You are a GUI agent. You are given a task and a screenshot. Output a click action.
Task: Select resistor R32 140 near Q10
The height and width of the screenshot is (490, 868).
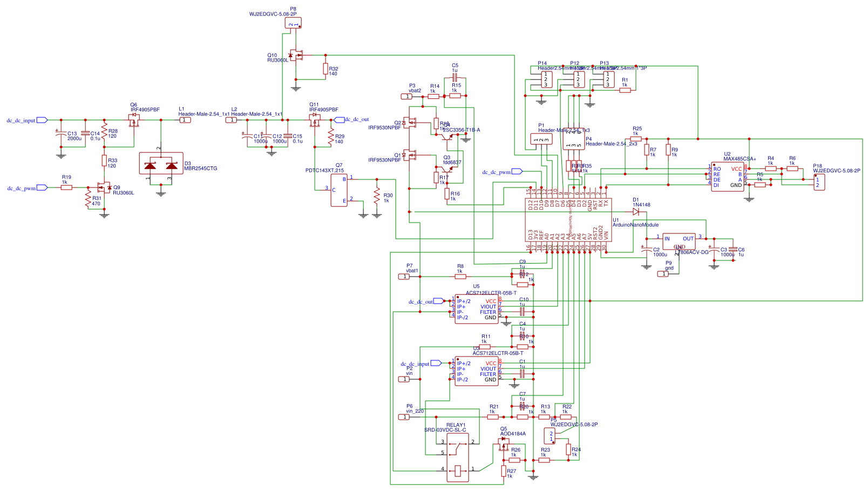pyautogui.click(x=324, y=70)
